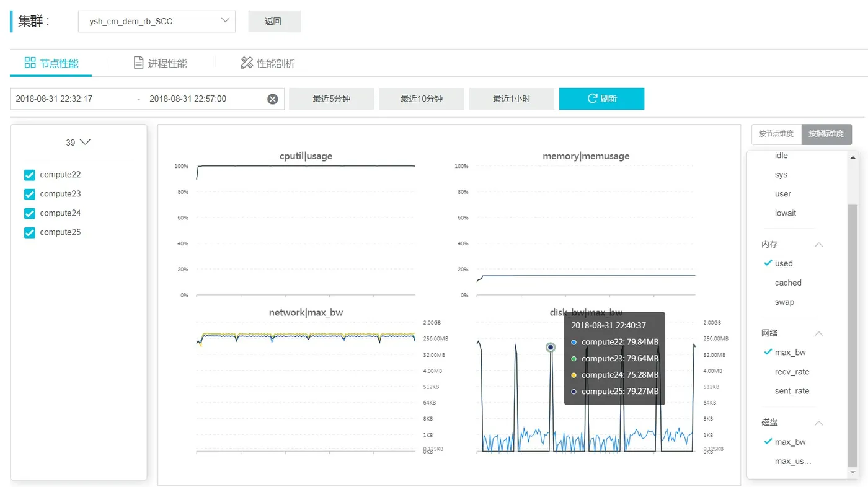Select the cached memory metric
Image resolution: width=868 pixels, height=487 pixels.
[x=788, y=283]
